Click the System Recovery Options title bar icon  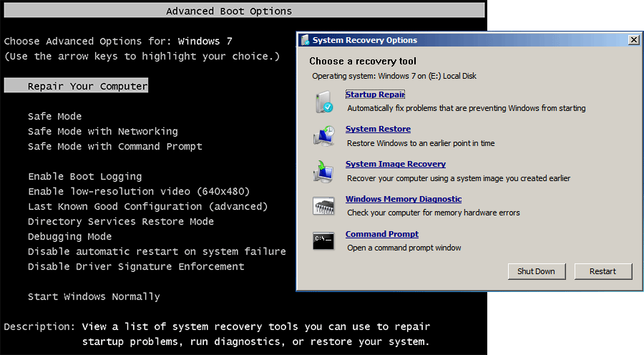pos(305,40)
